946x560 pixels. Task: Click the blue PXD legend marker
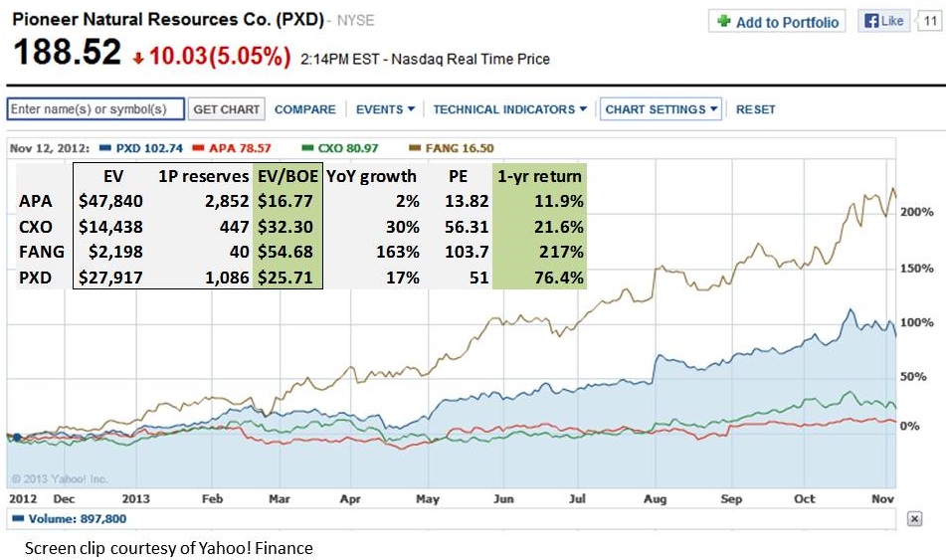(105, 148)
